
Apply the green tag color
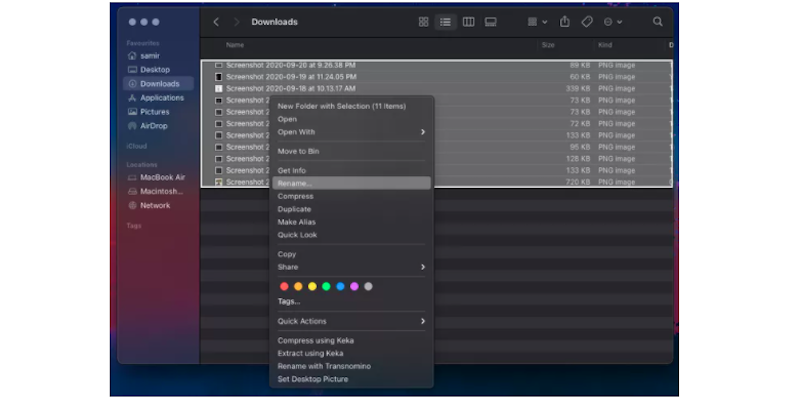[x=327, y=286]
